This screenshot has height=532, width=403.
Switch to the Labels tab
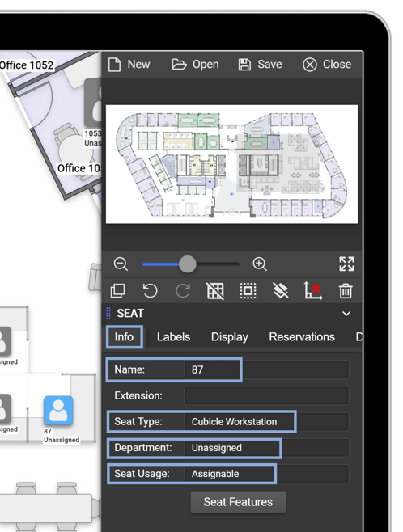[x=173, y=337]
